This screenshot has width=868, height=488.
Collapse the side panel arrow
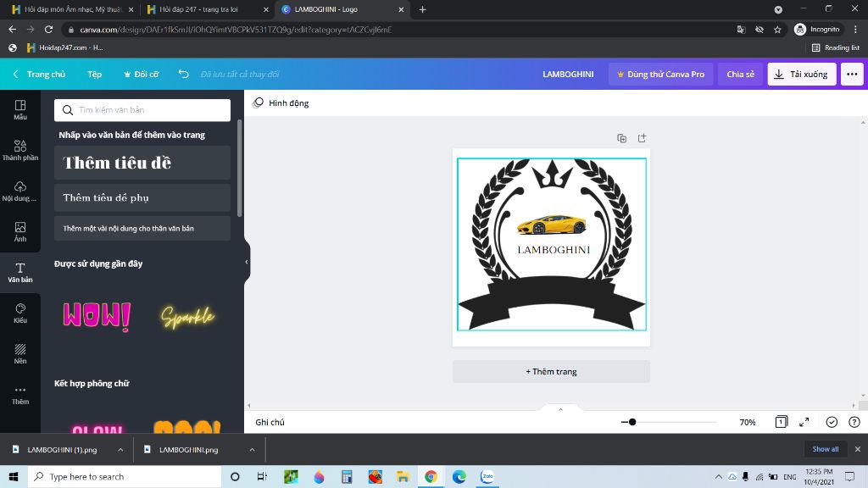click(247, 262)
